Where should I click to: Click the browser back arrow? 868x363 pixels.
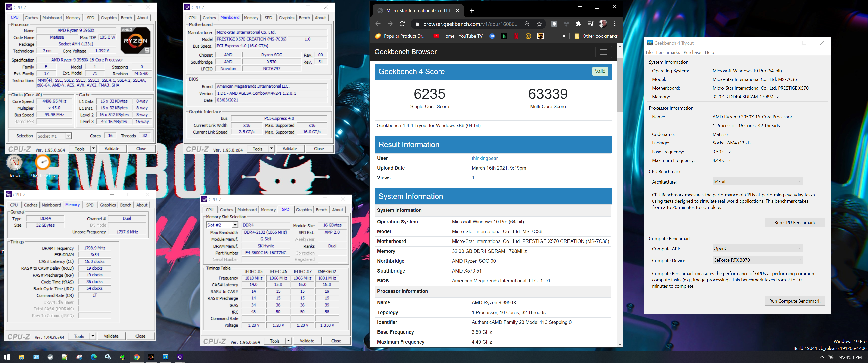pyautogui.click(x=378, y=24)
